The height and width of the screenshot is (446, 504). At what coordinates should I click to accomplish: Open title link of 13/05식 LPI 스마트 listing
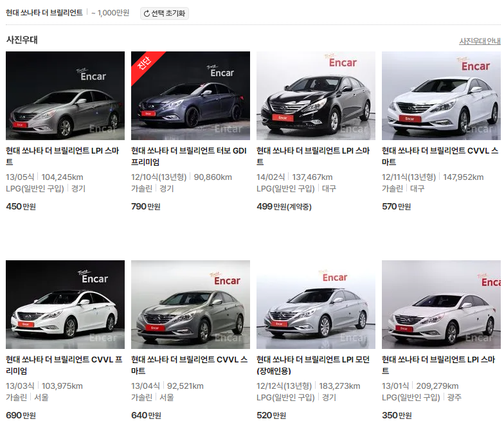63,156
